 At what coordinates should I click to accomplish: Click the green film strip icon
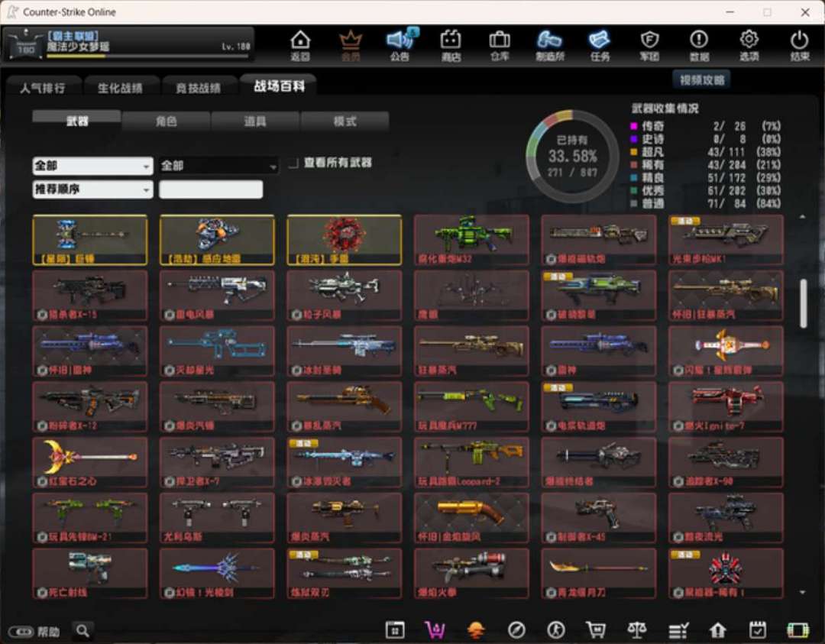797,629
